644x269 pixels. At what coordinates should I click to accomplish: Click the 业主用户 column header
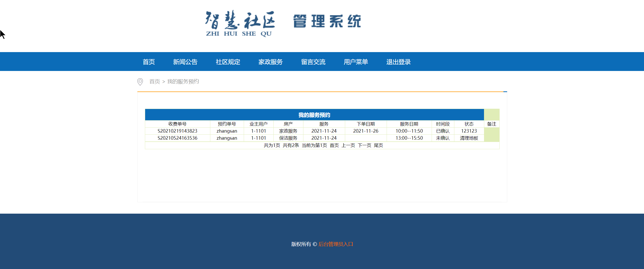259,124
